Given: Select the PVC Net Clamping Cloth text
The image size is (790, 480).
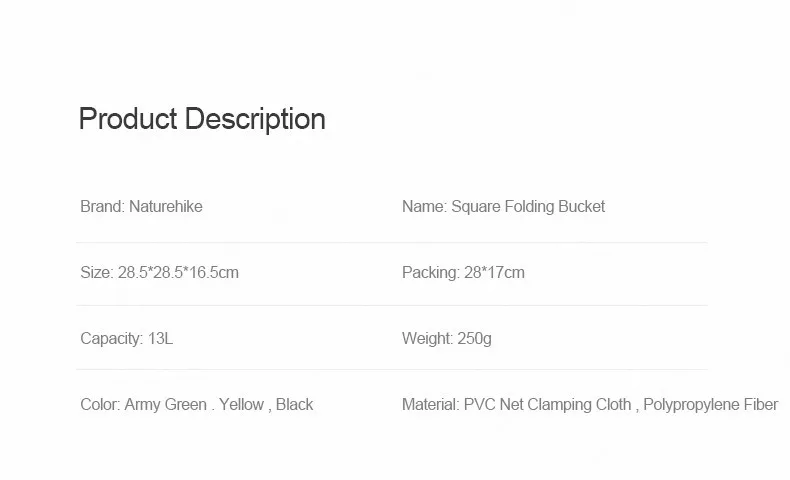Looking at the screenshot, I should click(x=547, y=405).
